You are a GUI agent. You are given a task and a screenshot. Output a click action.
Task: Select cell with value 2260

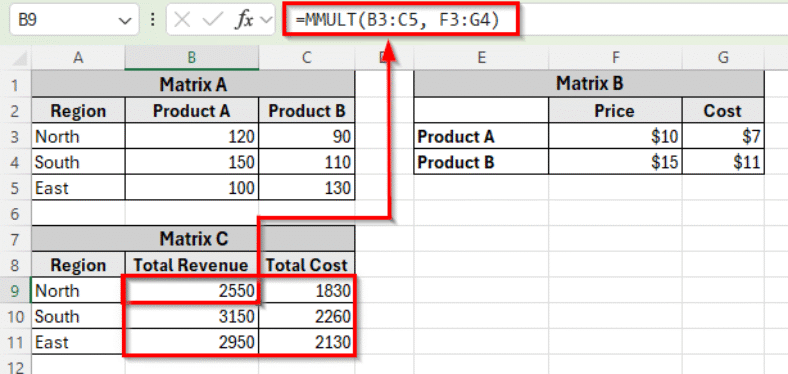[x=307, y=316]
